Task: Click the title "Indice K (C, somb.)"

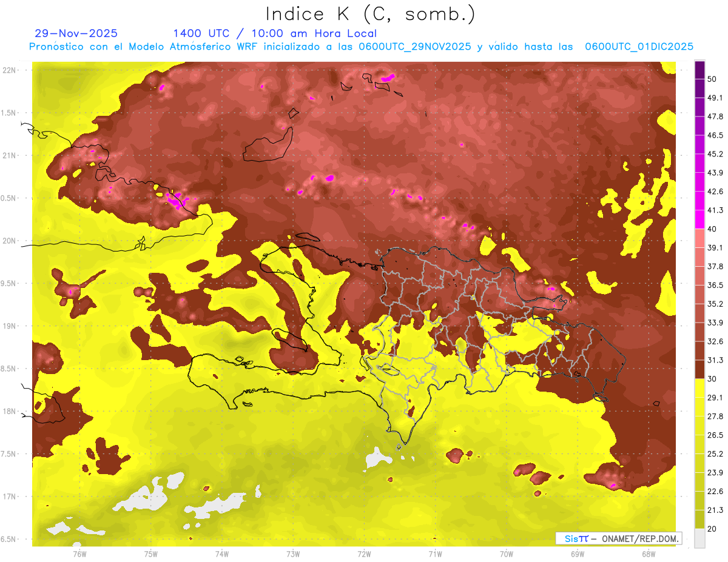Action: pyautogui.click(x=370, y=14)
